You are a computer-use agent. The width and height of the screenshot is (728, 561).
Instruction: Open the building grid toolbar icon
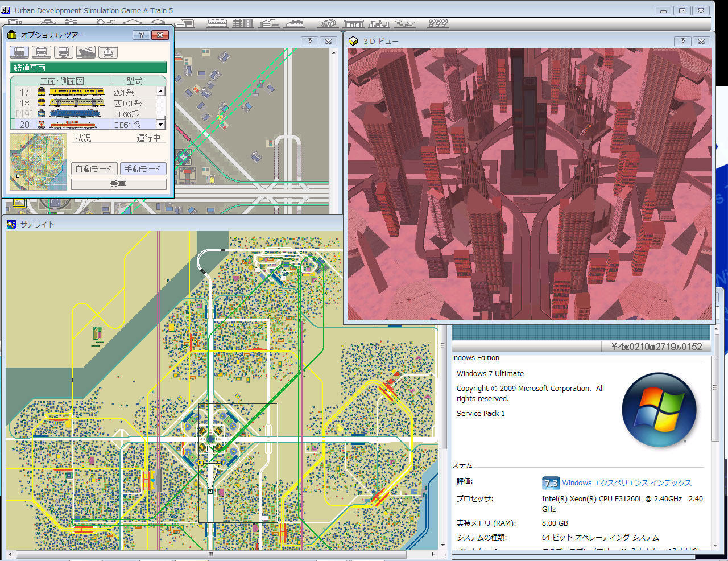coord(243,23)
